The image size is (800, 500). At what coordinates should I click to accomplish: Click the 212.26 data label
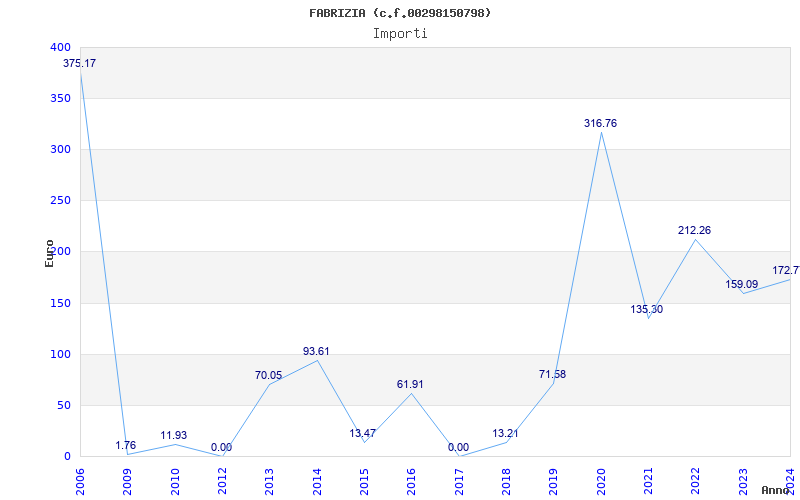tap(694, 230)
